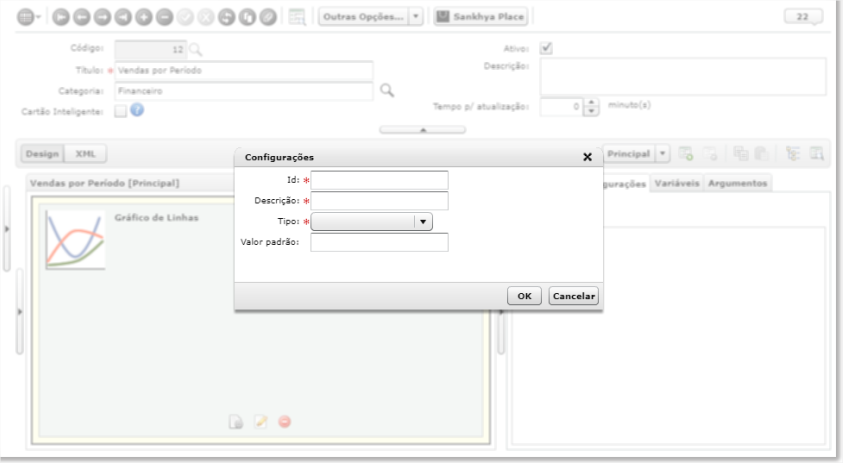Enable the Cartão Inteligente checkbox
This screenshot has width=843, height=463.
(120, 111)
